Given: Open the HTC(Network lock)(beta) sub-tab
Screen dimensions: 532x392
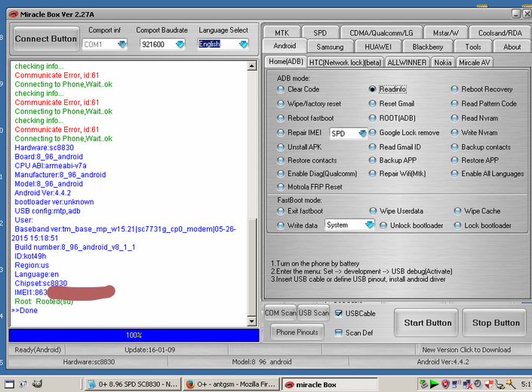Looking at the screenshot, I should click(345, 63).
